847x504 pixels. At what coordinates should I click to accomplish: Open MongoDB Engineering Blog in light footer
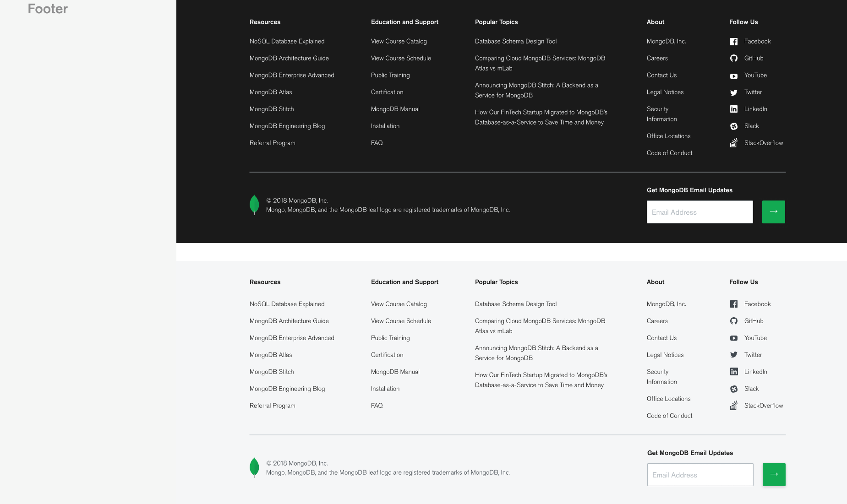pos(287,389)
